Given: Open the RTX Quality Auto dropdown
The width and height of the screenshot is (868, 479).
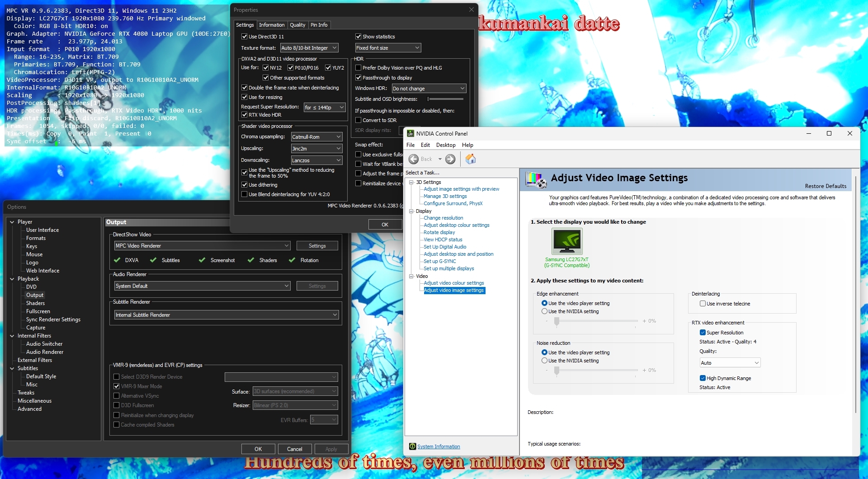Looking at the screenshot, I should (x=730, y=363).
